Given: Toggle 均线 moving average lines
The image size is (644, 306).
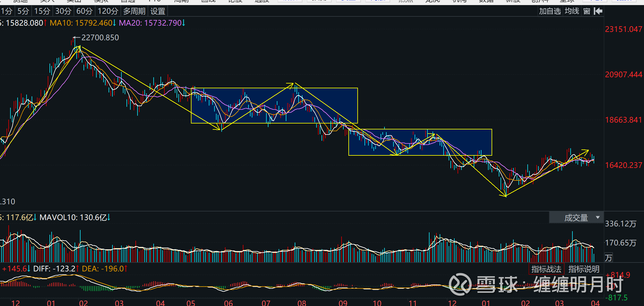Looking at the screenshot, I should pyautogui.click(x=572, y=11).
